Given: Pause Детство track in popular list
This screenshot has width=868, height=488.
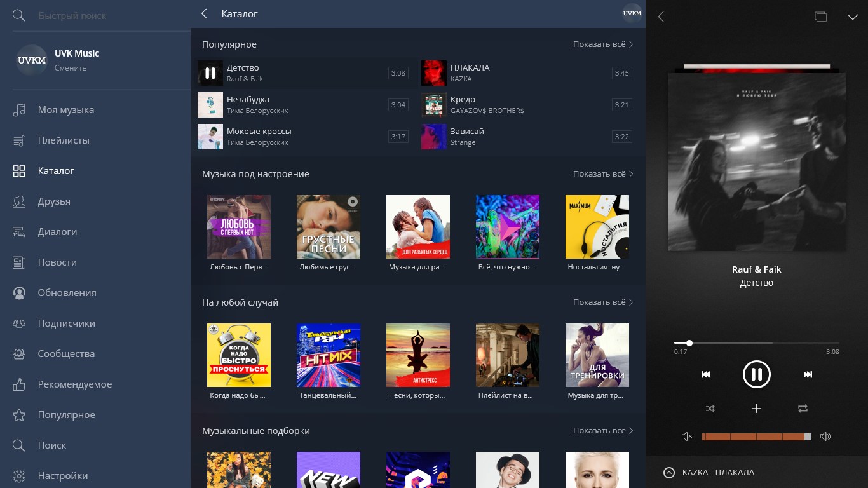Looking at the screenshot, I should pos(210,73).
